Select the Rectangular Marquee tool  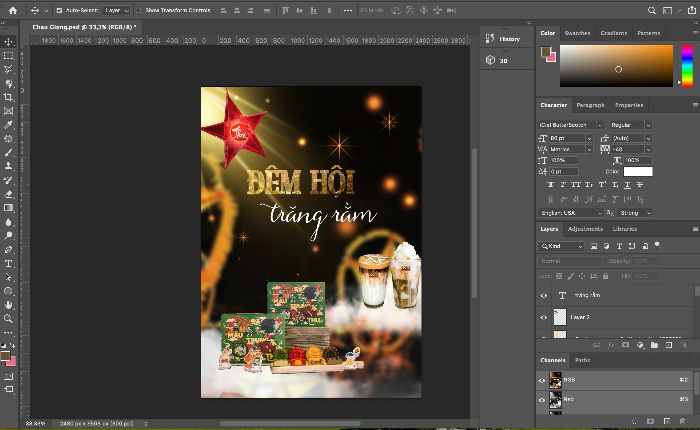point(8,56)
